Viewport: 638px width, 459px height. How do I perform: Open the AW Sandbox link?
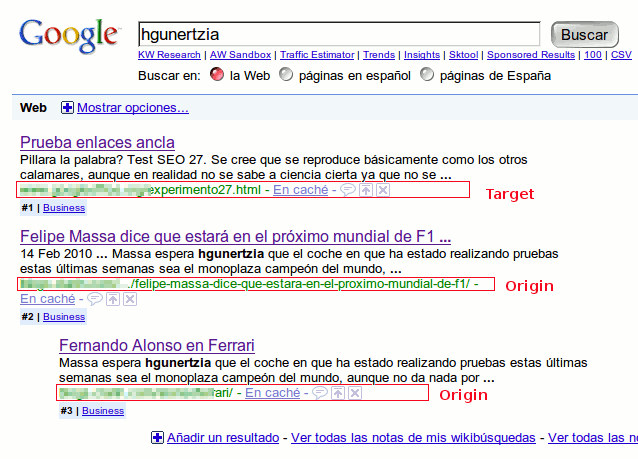(x=240, y=55)
